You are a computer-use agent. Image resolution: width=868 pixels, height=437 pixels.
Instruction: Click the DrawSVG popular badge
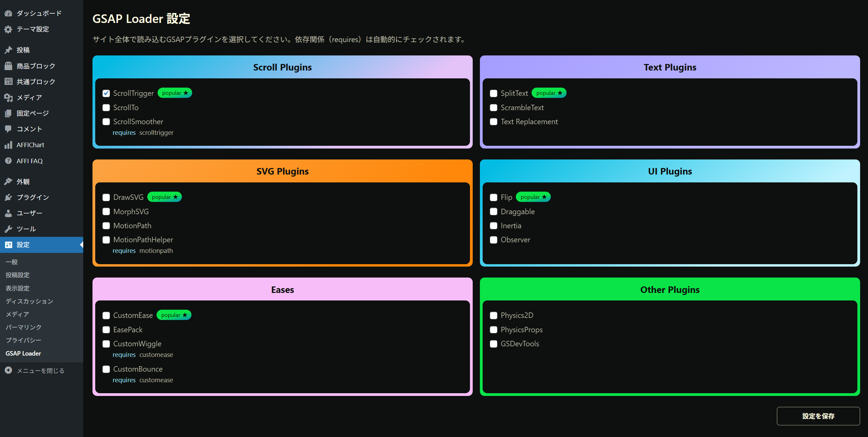coord(164,197)
